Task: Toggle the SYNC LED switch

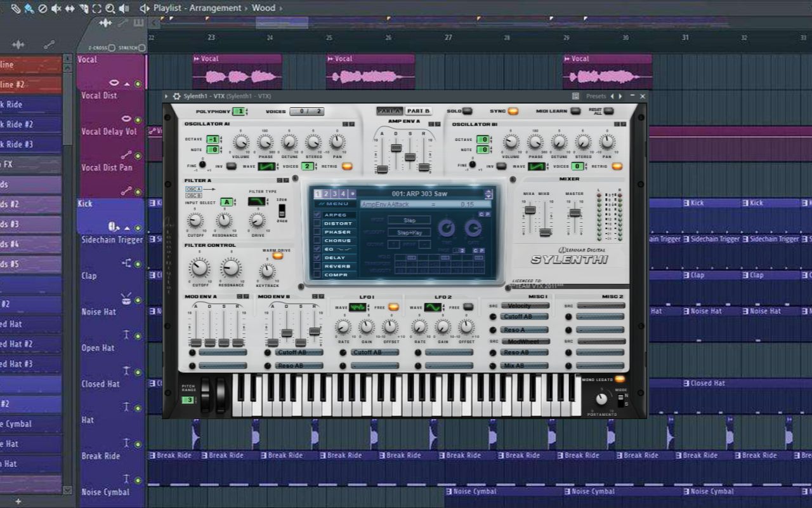Action: [x=513, y=111]
